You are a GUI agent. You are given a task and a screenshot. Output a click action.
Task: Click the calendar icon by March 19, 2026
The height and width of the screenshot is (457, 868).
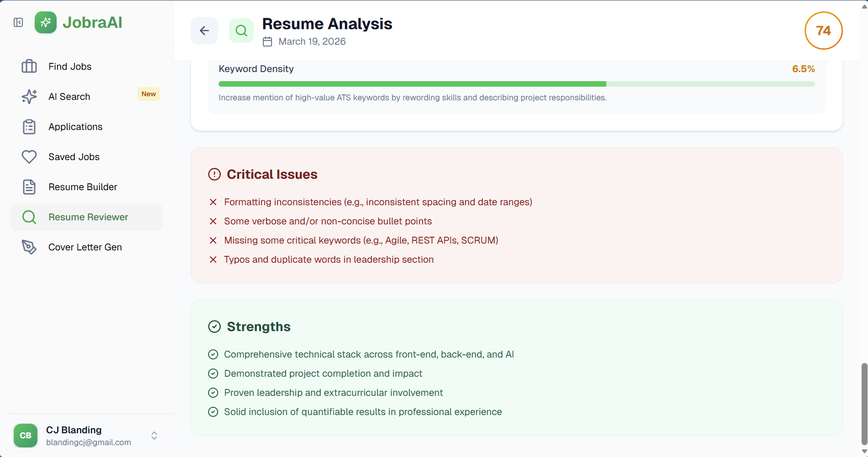coord(267,42)
